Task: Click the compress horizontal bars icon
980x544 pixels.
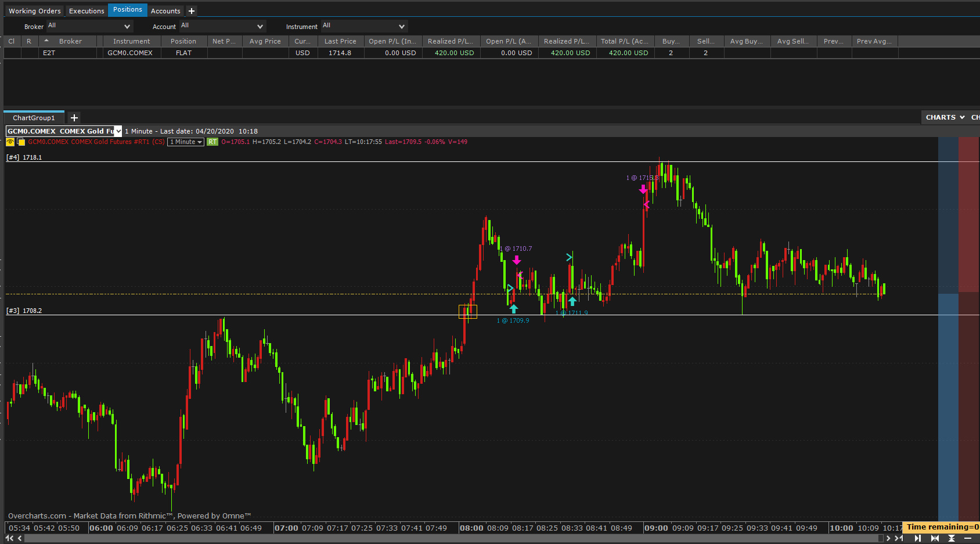Action: (x=935, y=538)
